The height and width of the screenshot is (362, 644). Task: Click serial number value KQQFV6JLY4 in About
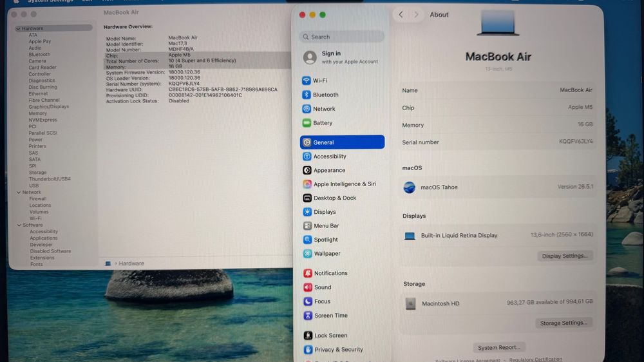coord(575,141)
